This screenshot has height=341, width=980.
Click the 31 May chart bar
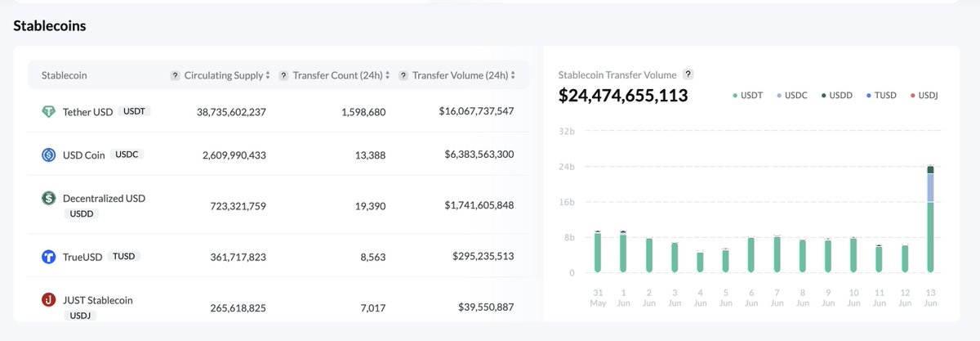tap(598, 252)
